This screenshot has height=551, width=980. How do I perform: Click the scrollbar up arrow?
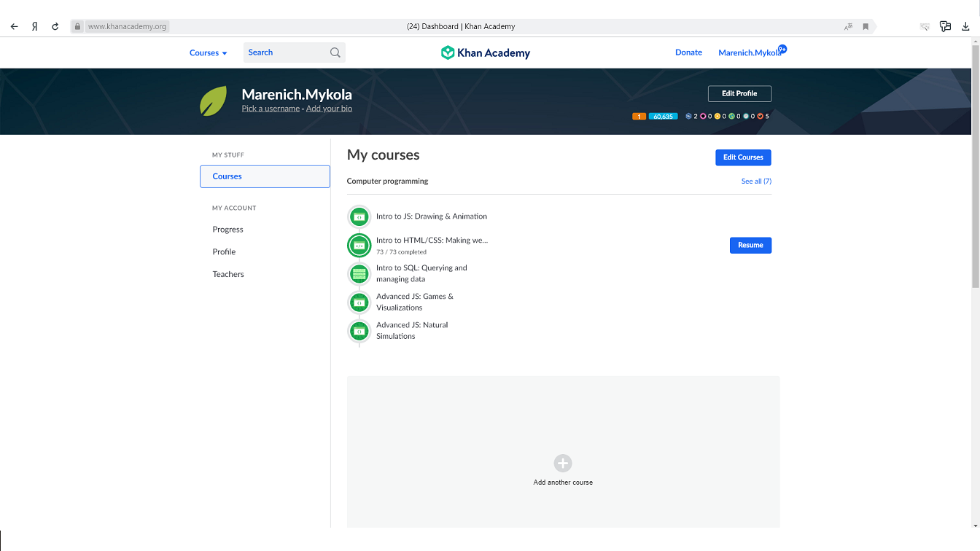(976, 42)
